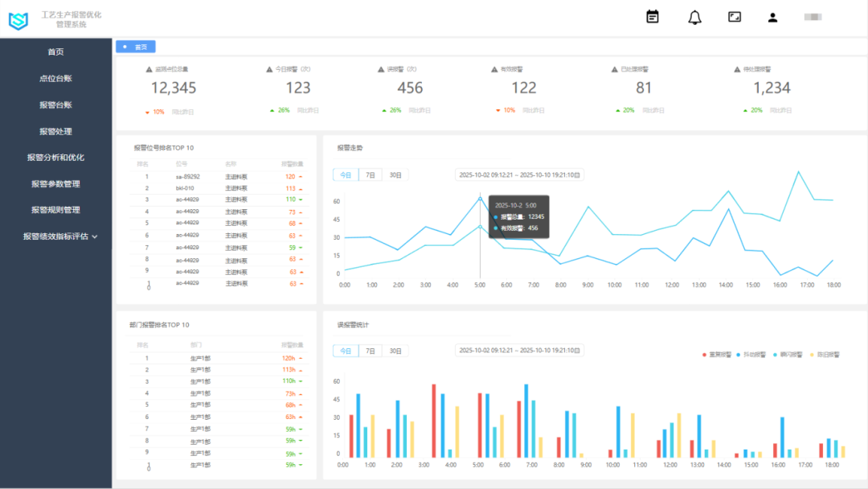Click warning icon beside 待处理报警 card
868x489 pixels.
click(x=736, y=70)
